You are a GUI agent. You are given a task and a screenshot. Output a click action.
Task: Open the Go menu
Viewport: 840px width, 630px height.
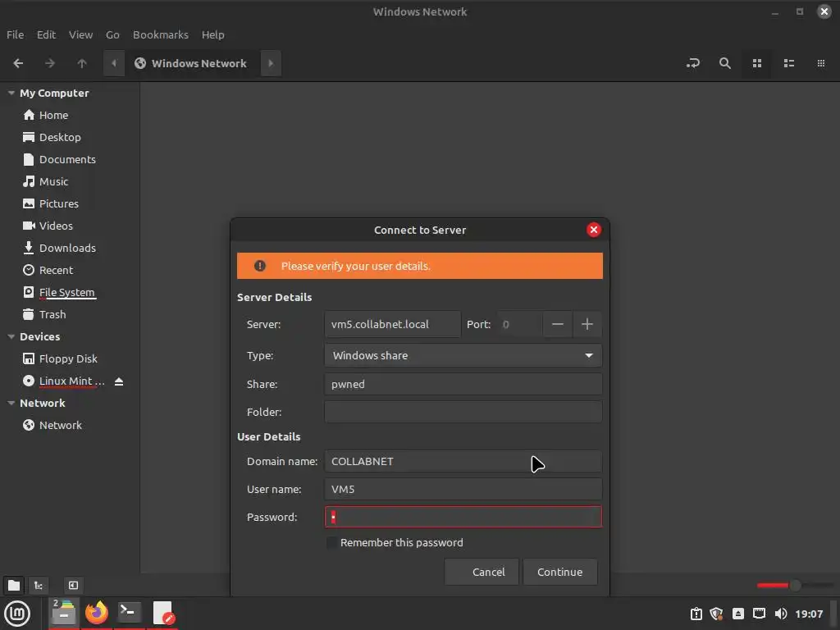click(x=112, y=34)
